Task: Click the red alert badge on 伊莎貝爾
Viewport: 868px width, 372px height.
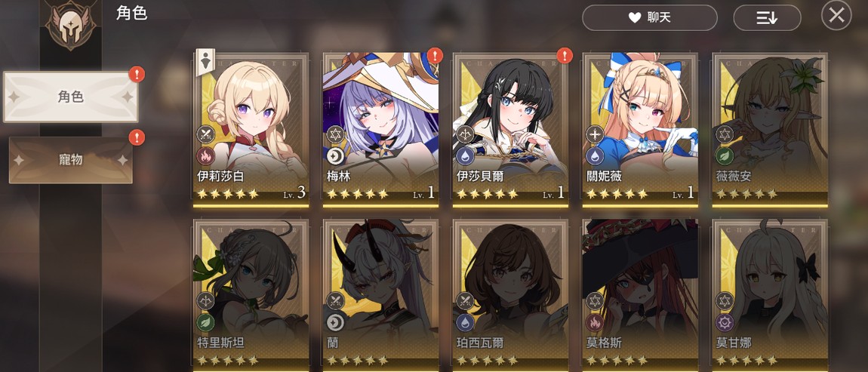Action: point(564,55)
